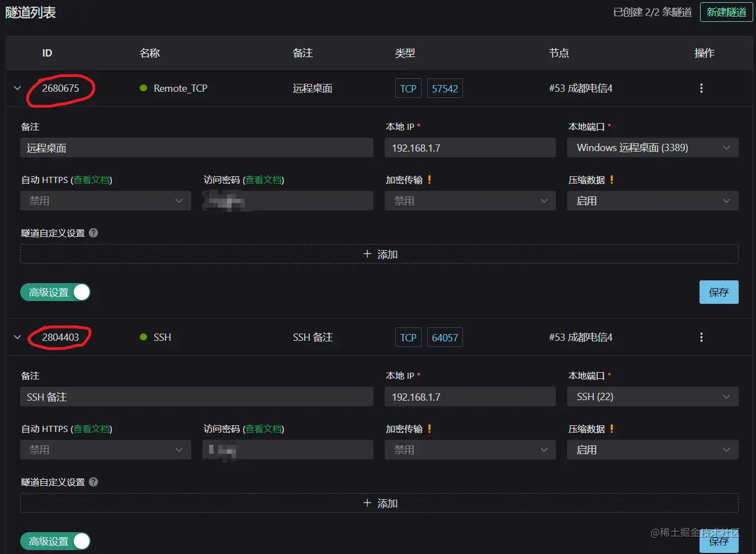Edit the 备注 field containing SSH 备注
The height and width of the screenshot is (554, 756).
tap(197, 397)
